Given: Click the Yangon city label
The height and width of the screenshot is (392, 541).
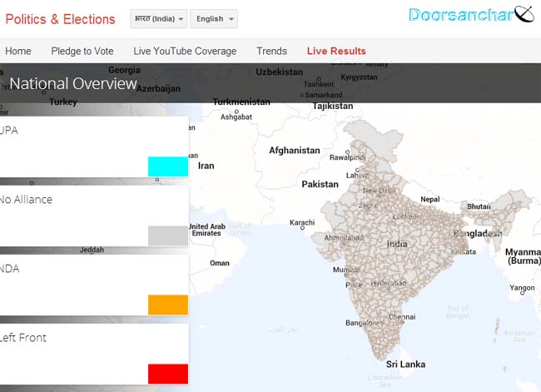Looking at the screenshot, I should point(522,288).
